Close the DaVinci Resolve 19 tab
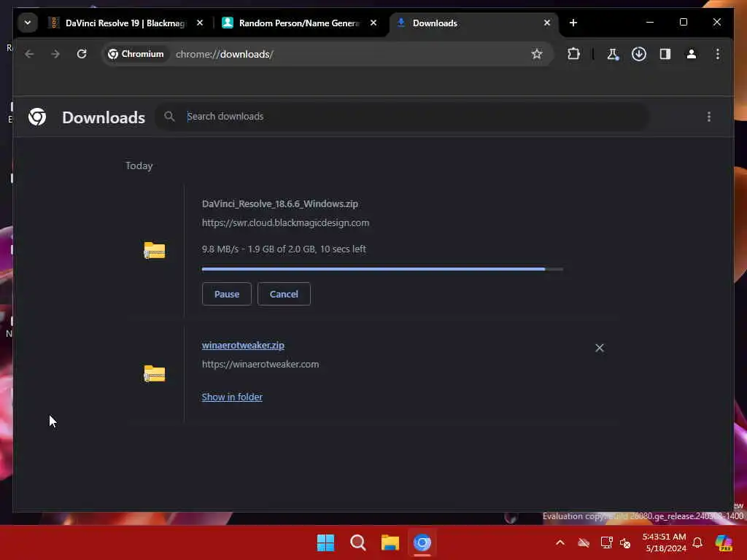This screenshot has height=560, width=747. tap(200, 23)
